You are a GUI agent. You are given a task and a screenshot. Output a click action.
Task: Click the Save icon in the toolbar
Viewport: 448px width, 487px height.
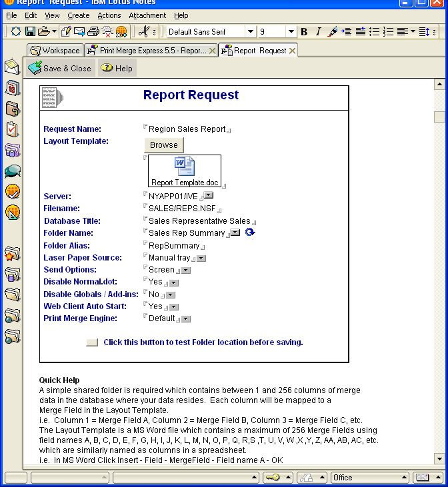pyautogui.click(x=30, y=31)
